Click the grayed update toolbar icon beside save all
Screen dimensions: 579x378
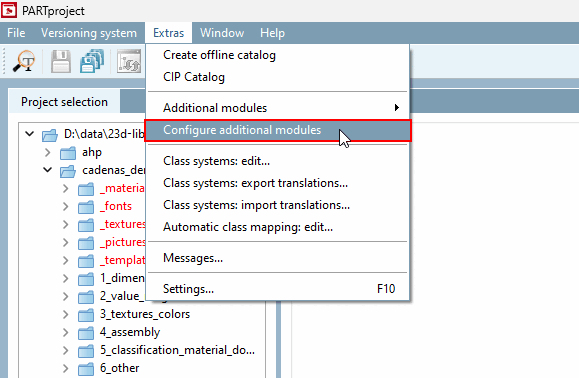[x=129, y=61]
